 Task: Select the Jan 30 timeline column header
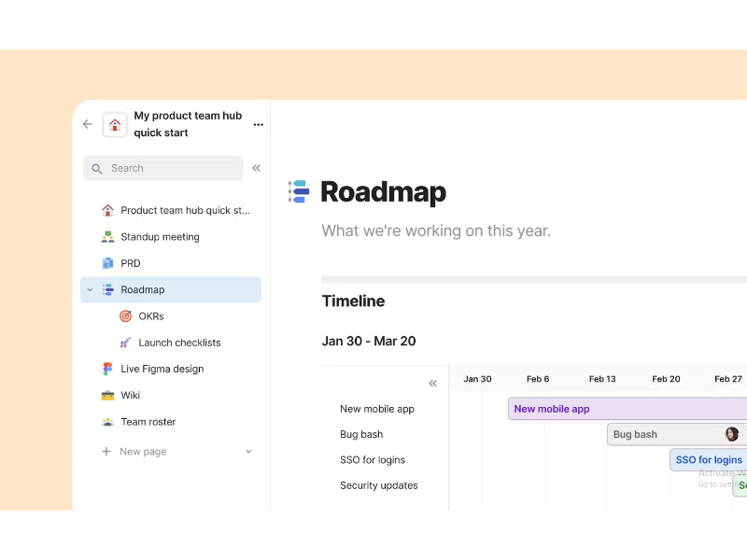tap(477, 379)
